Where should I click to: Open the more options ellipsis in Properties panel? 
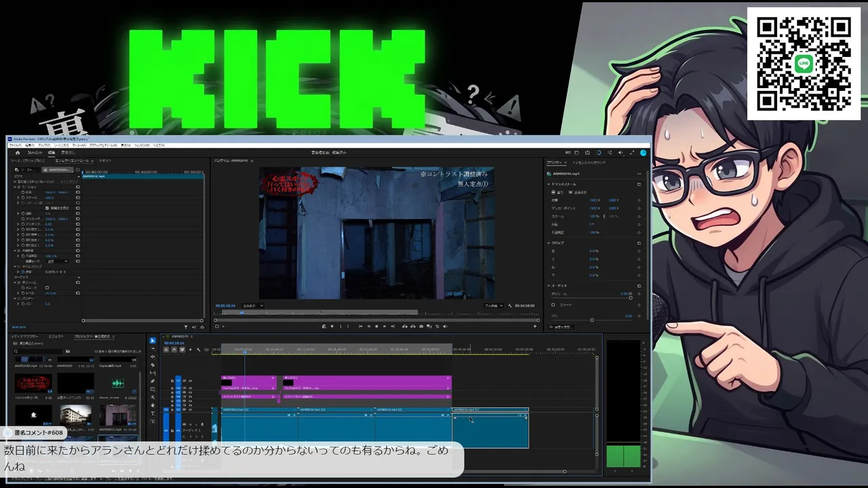(639, 174)
